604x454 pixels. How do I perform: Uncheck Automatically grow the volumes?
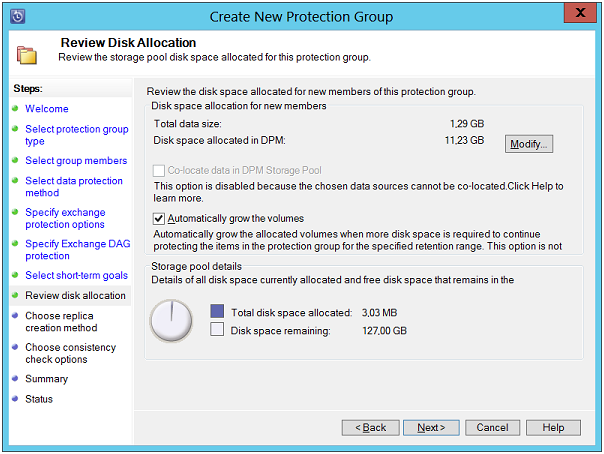point(159,219)
